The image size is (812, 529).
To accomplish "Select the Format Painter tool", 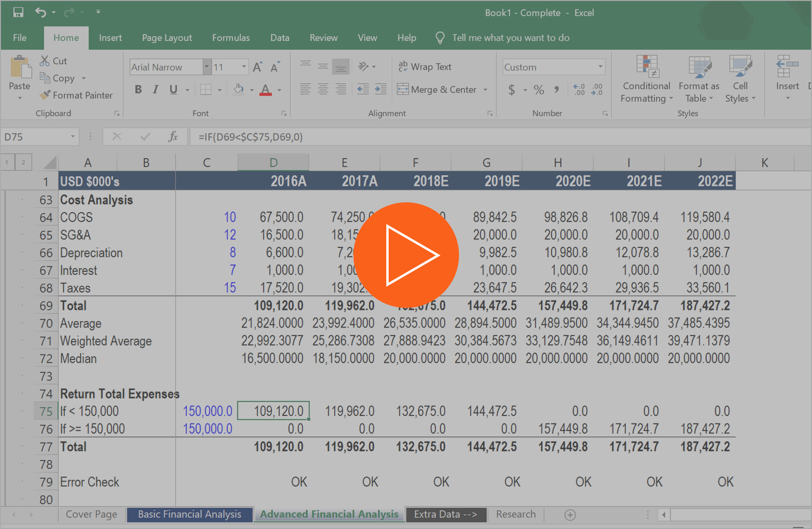I will tap(77, 95).
